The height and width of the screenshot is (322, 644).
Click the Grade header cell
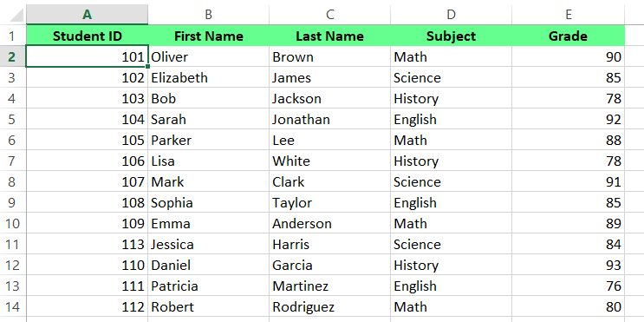568,36
